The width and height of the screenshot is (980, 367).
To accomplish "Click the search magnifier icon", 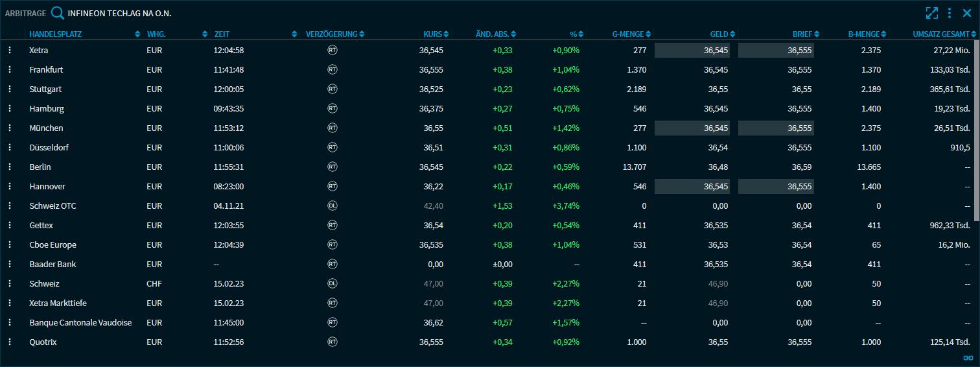I will coord(58,13).
